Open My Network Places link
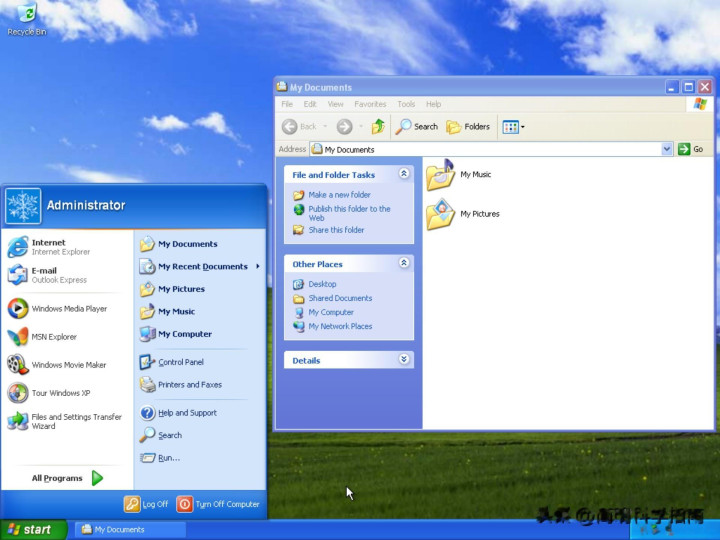 (x=332, y=326)
